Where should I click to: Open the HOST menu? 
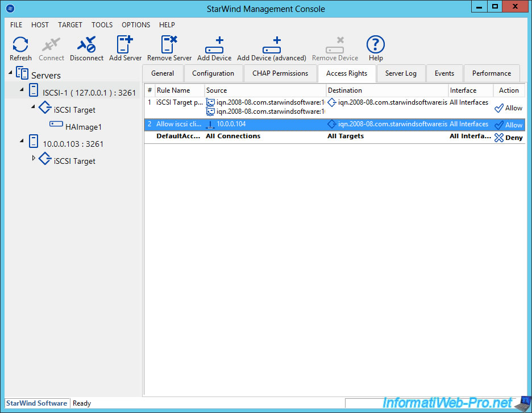point(40,25)
